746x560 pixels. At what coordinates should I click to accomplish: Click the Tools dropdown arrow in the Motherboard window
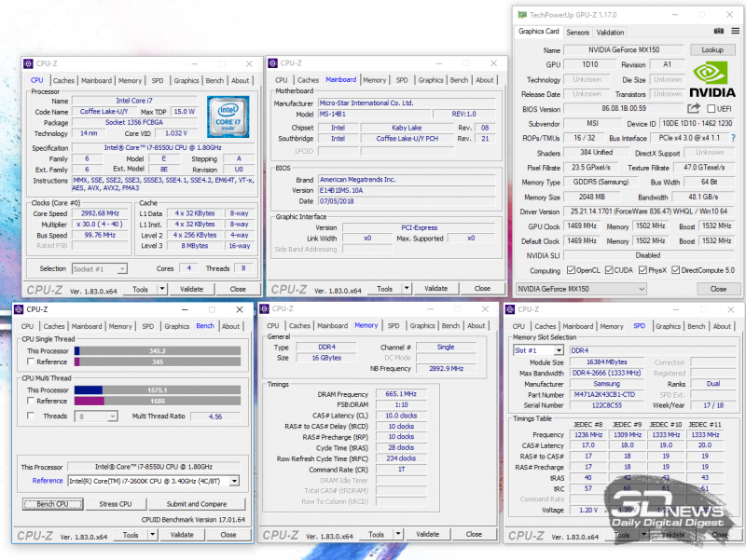point(407,289)
